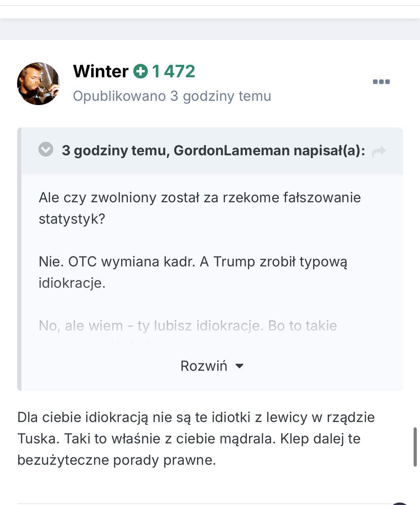
Task: Click the green plus reputation icon
Action: point(140,71)
